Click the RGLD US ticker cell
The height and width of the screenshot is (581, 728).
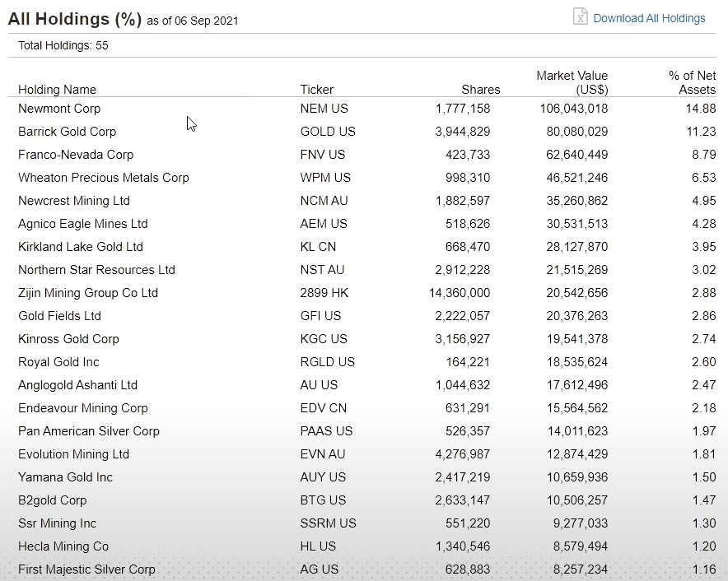327,362
